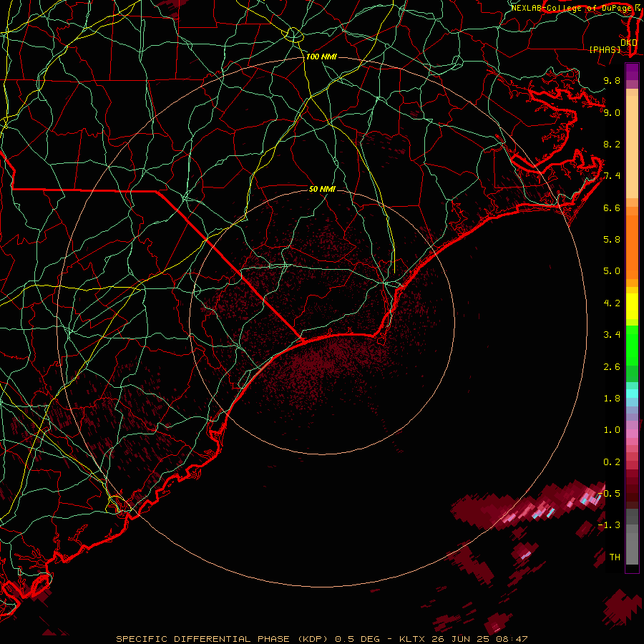Pick the yellow segment of the color bar beside 4.2
This screenshot has height=644, width=644.
point(632,306)
